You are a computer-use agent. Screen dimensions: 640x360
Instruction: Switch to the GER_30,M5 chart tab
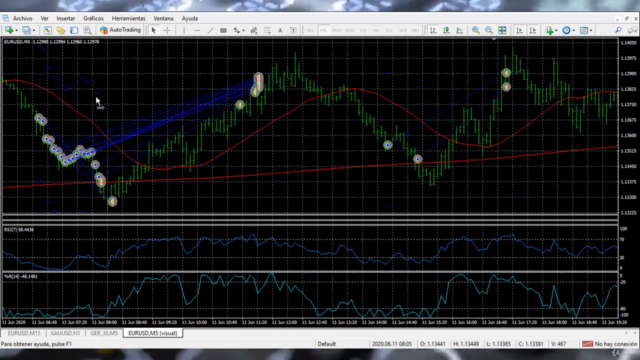(x=104, y=333)
